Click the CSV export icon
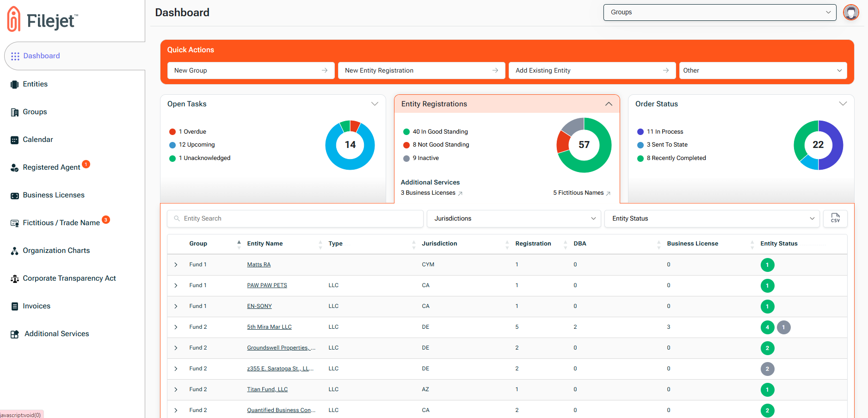This screenshot has height=418, width=868. click(x=835, y=218)
